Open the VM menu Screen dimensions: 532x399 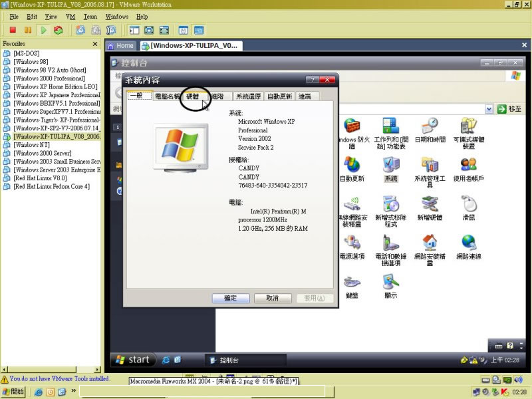click(x=70, y=17)
